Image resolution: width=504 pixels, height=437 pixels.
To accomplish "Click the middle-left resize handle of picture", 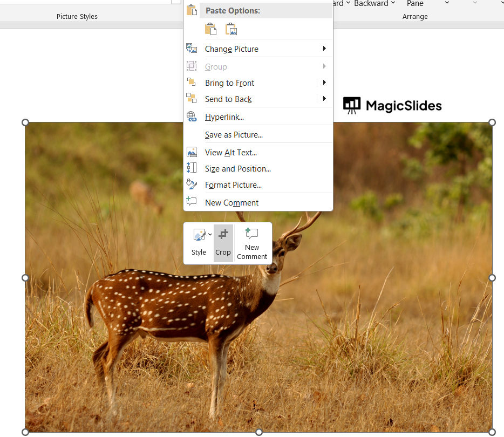I will tap(25, 278).
